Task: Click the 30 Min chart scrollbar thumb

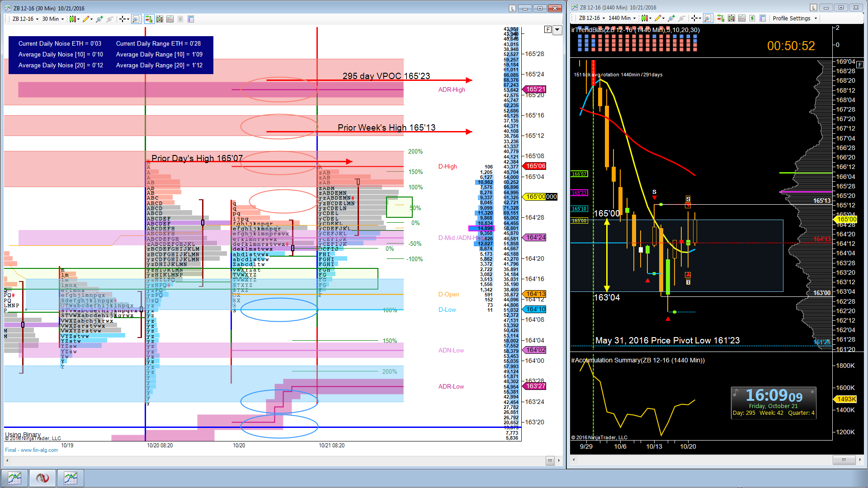Action: point(550,460)
